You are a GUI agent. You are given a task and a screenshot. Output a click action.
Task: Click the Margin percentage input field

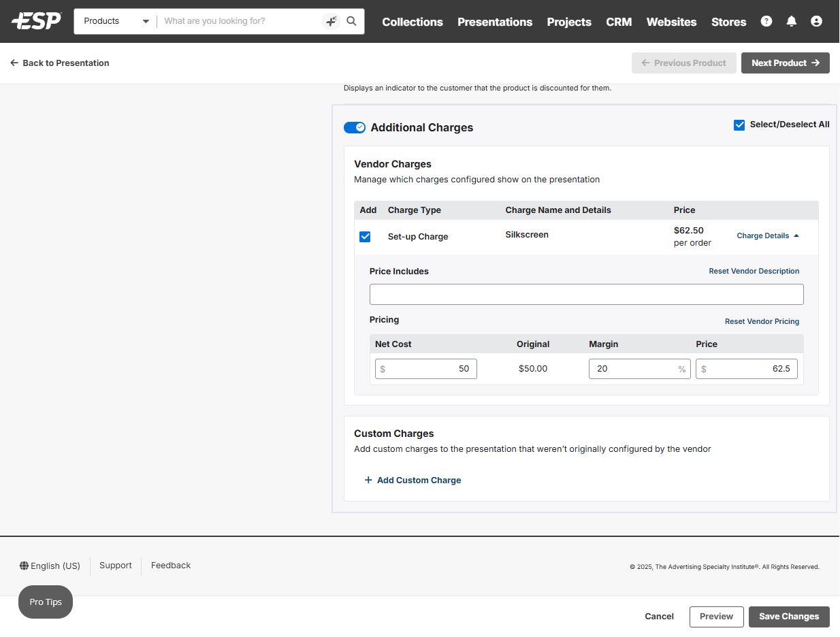pos(633,369)
